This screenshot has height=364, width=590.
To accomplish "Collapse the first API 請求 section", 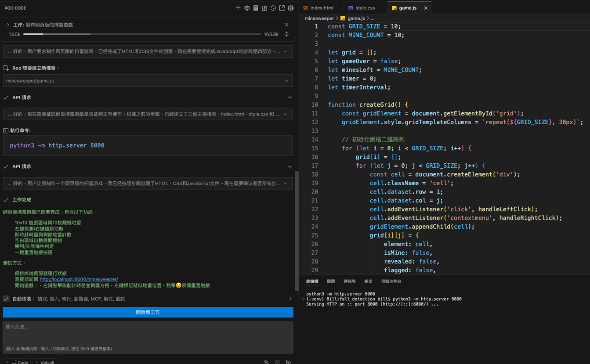I will click(290, 97).
